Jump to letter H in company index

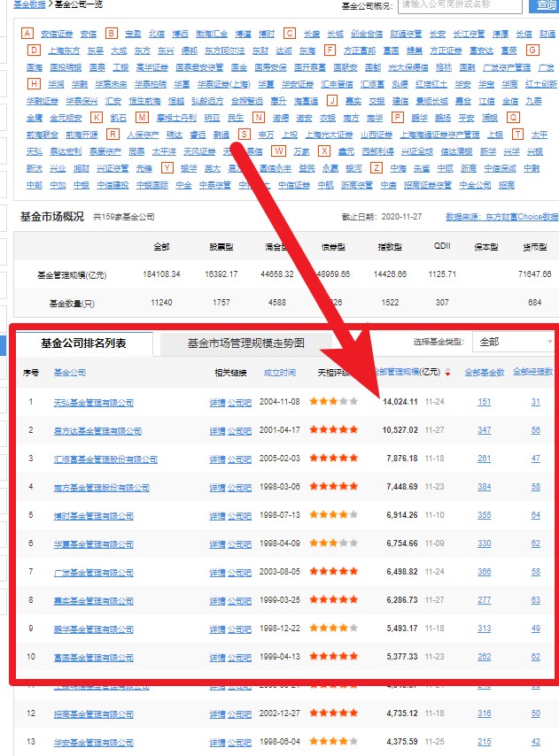pos(34,83)
